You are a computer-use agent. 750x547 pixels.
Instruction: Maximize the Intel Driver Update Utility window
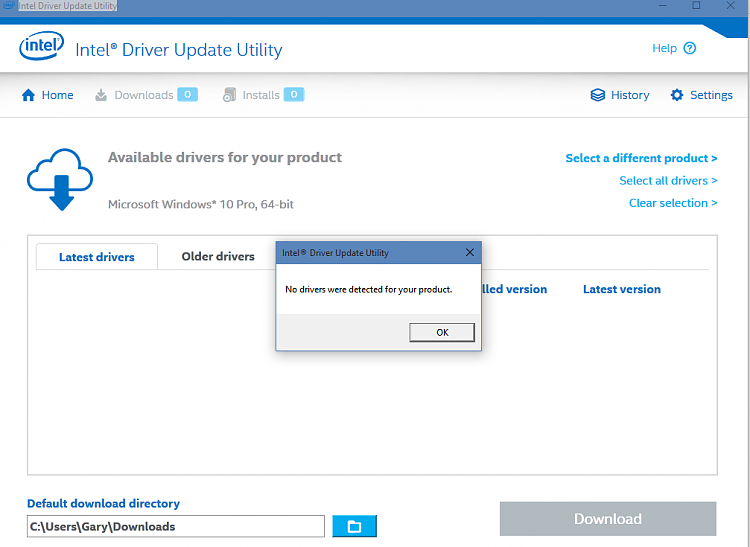[x=696, y=6]
